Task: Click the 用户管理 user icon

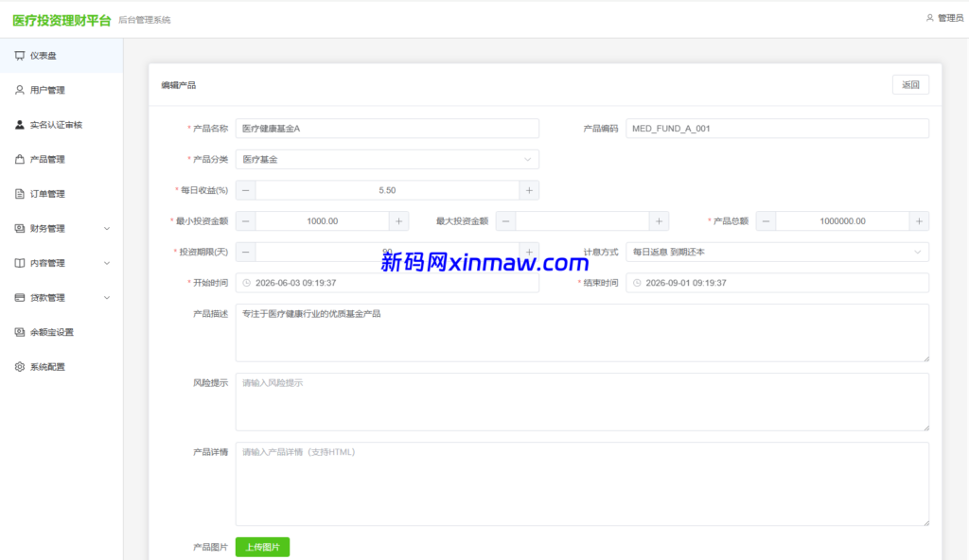Action: tap(20, 90)
